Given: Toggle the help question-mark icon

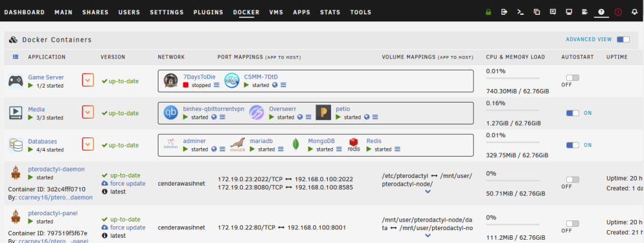Looking at the screenshot, I should [601, 12].
